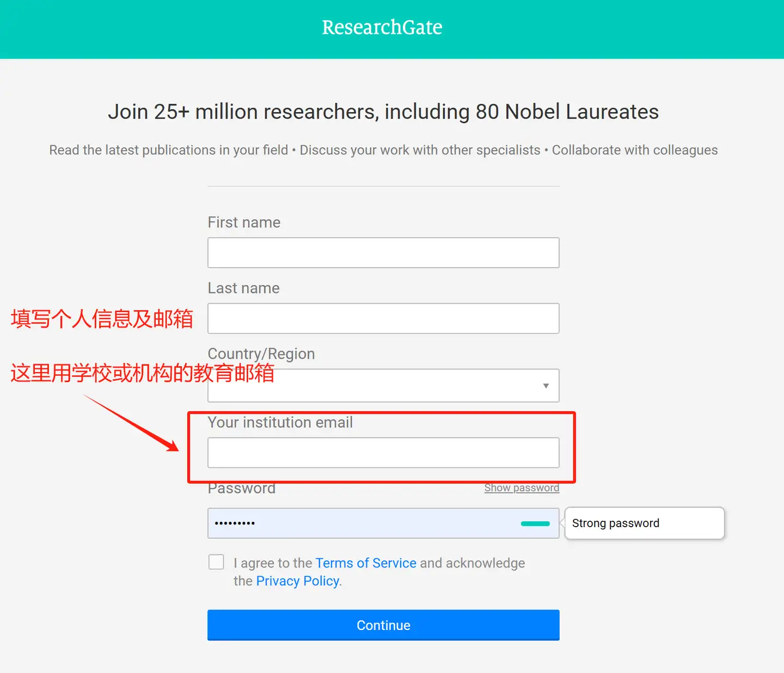Focus the Last name input field
784x673 pixels.
coord(383,318)
